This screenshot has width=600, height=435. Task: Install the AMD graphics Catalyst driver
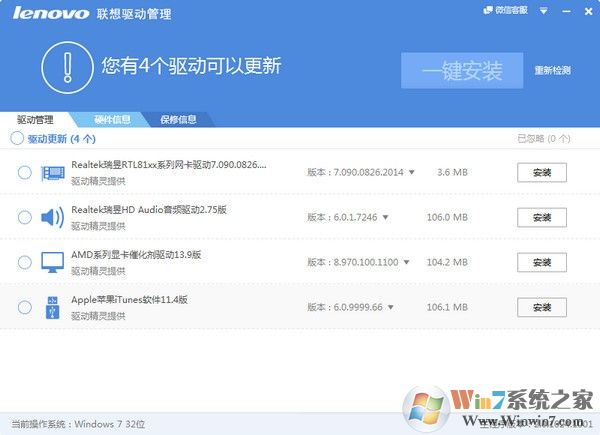point(542,262)
